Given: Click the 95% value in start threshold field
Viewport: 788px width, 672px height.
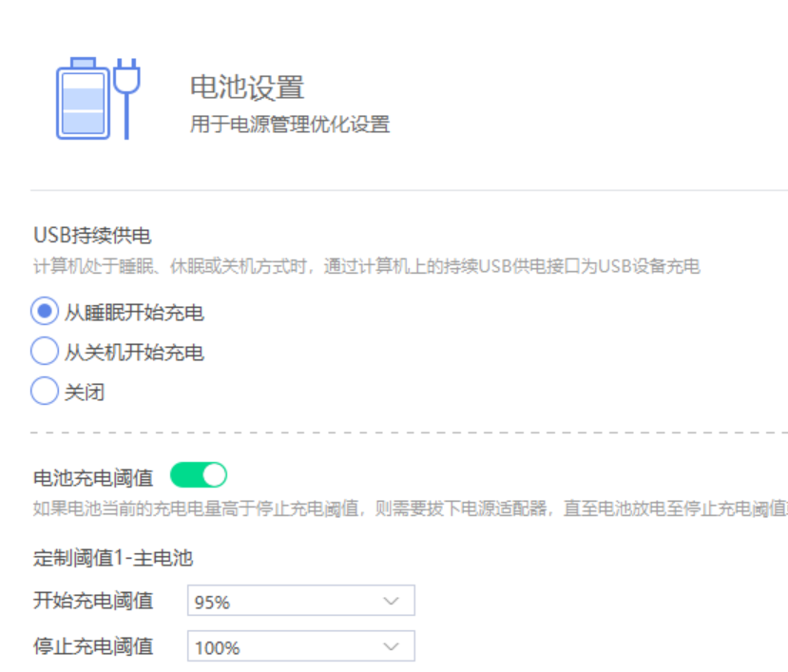Looking at the screenshot, I should click(212, 602).
